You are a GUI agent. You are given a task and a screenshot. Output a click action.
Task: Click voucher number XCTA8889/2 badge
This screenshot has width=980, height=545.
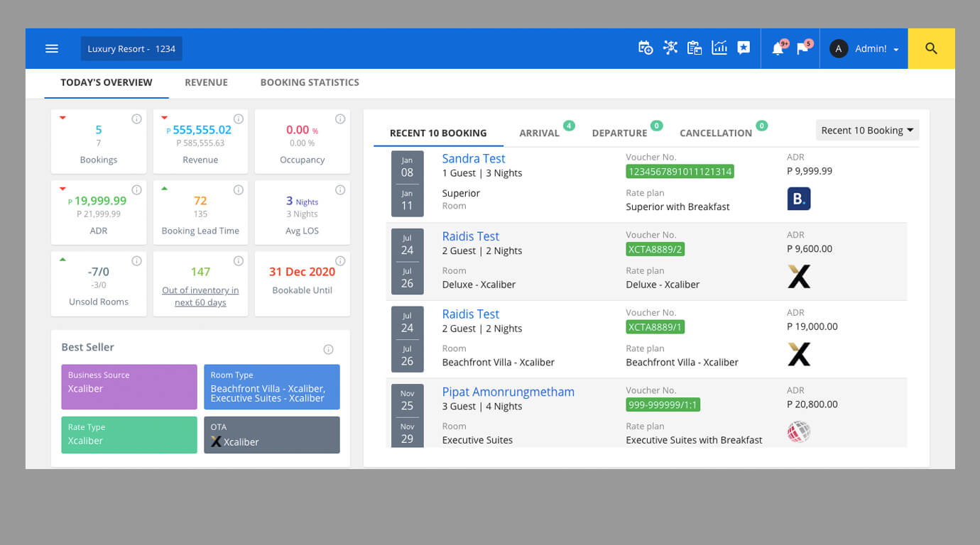(655, 249)
